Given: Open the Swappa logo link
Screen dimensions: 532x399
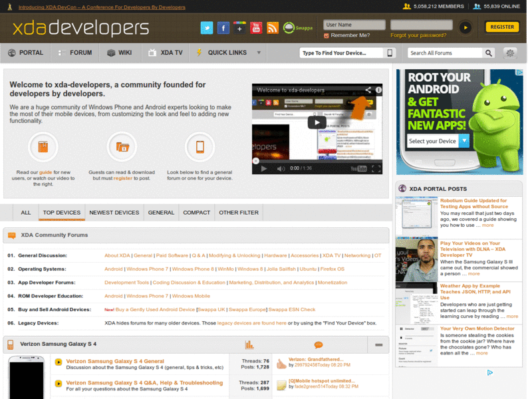Looking at the screenshot, I should tap(297, 28).
